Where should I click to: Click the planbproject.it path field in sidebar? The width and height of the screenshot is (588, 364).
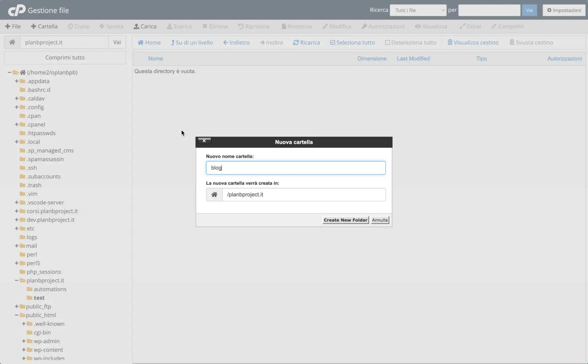64,42
